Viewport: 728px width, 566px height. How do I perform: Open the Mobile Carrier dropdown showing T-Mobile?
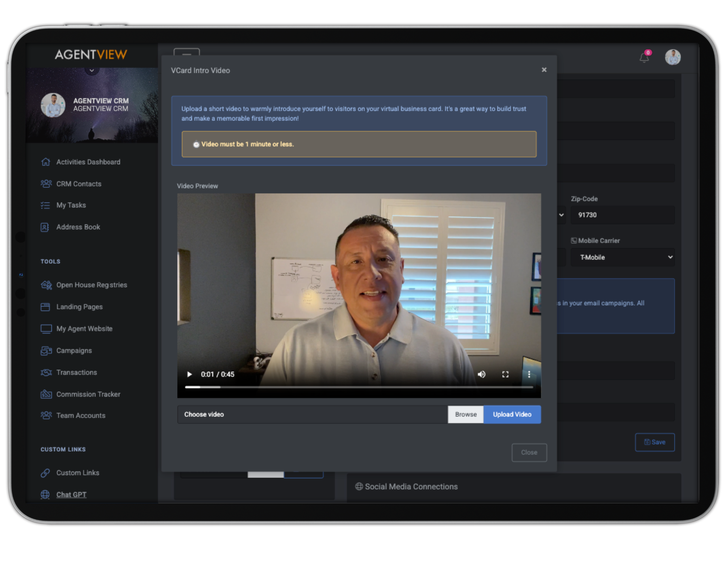click(x=622, y=257)
